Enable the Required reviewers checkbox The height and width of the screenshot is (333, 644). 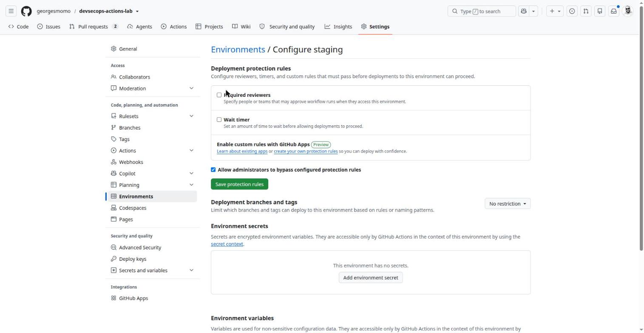[219, 95]
